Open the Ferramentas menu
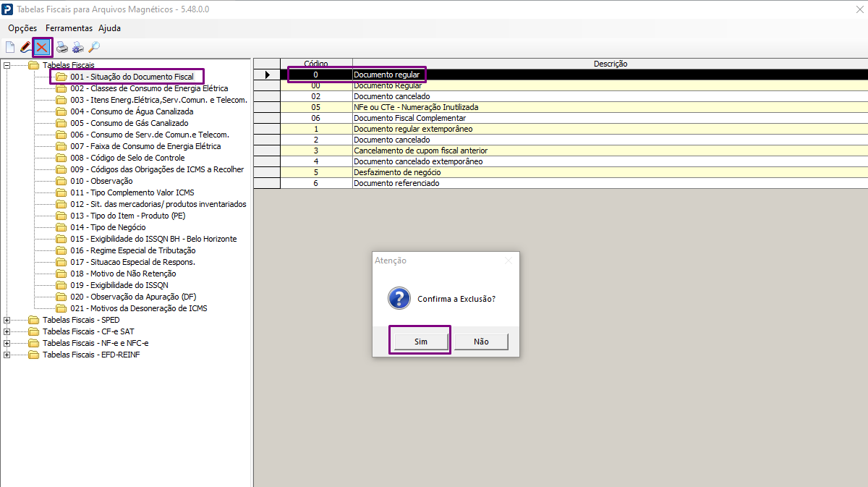868x487 pixels. point(69,28)
